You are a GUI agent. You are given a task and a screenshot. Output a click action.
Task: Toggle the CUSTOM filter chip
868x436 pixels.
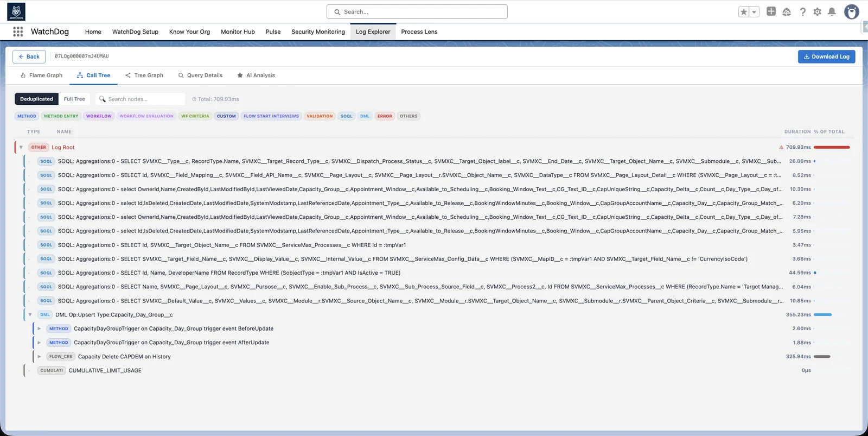226,116
